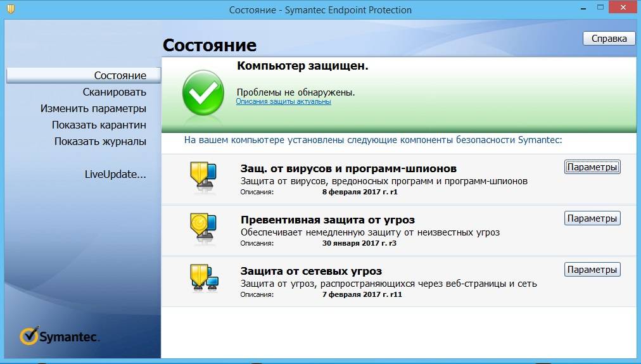The height and width of the screenshot is (364, 641).
Task: Open Параметры for virus and spyware protection
Action: pyautogui.click(x=592, y=167)
